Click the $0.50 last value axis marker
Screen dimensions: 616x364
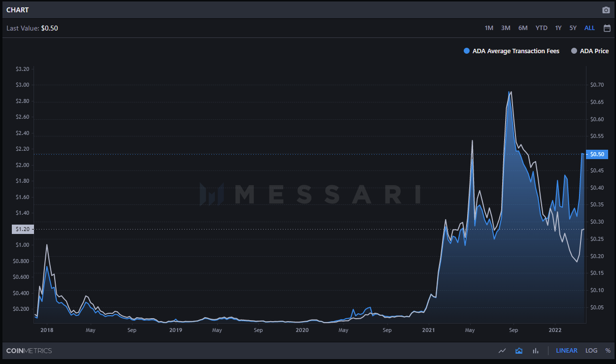click(597, 155)
